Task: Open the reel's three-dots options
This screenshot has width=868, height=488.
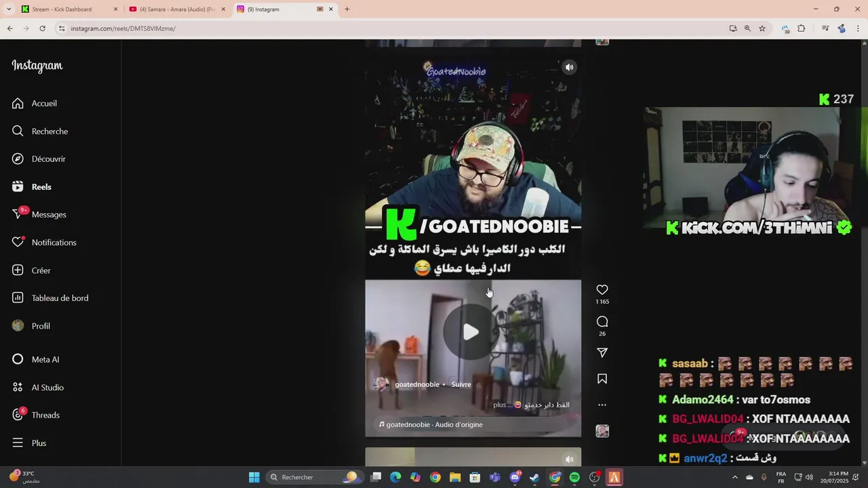Action: [x=602, y=405]
